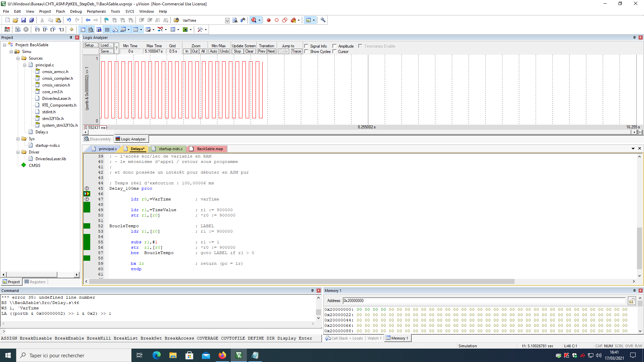This screenshot has width=644, height=362.
Task: Click the CPU Reset (RST) icon
Action: click(x=7, y=29)
